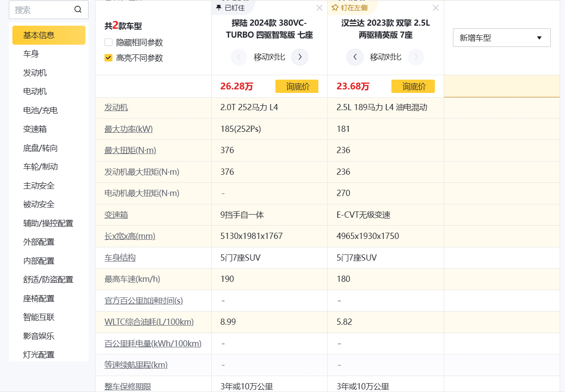Open the 长x宽x高(mm) parameter link
This screenshot has height=392, width=565.
tap(130, 236)
